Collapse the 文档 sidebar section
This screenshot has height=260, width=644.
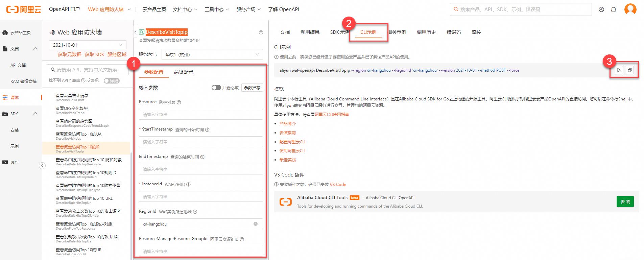(x=35, y=49)
